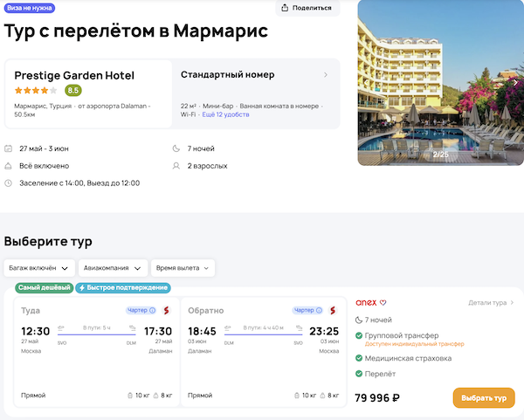Screen dimensions: 524x420
Task: Click the Стандартный номер chevron arrow
Action: tap(326, 75)
